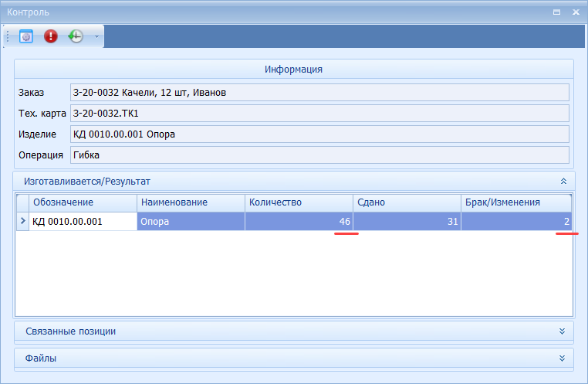The height and width of the screenshot is (384, 588).
Task: Select the Сдано cell showing 31
Action: coord(407,222)
